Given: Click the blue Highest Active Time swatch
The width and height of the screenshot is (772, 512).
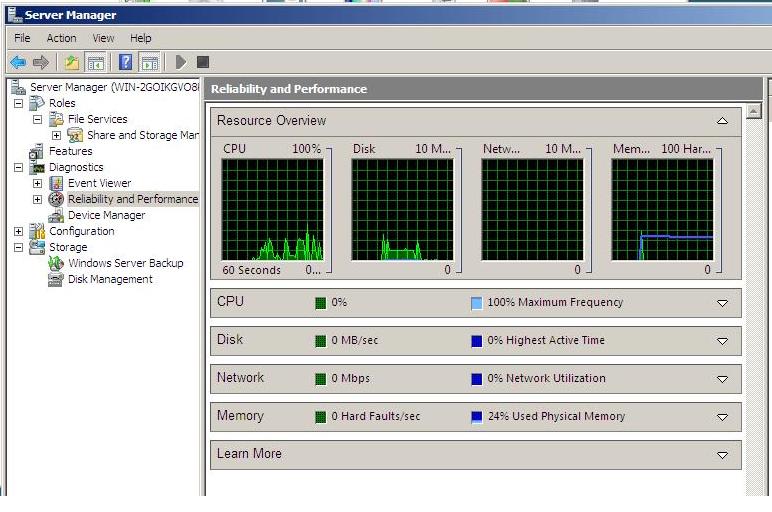Looking at the screenshot, I should click(x=476, y=341).
